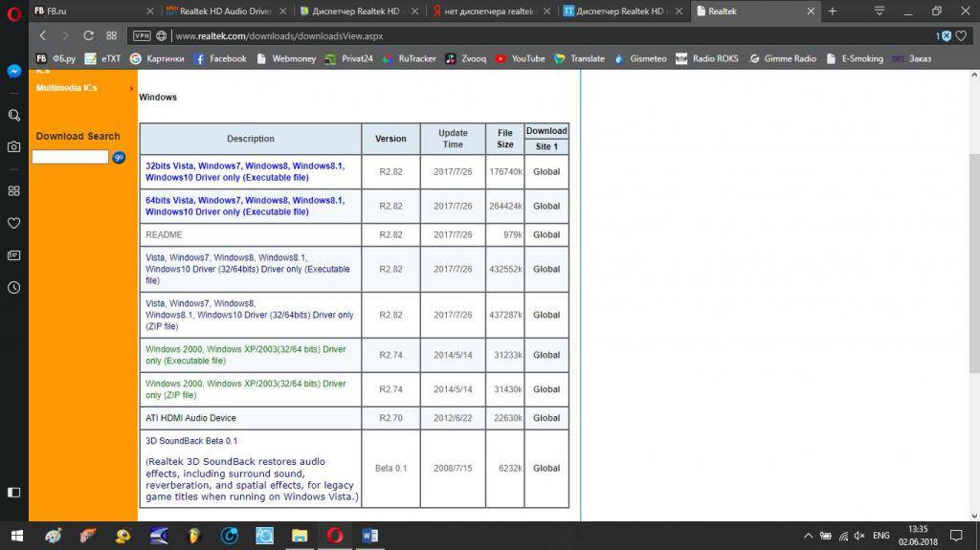Image resolution: width=980 pixels, height=550 pixels.
Task: Toggle muted speaker volume icon in tray
Action: click(x=860, y=536)
